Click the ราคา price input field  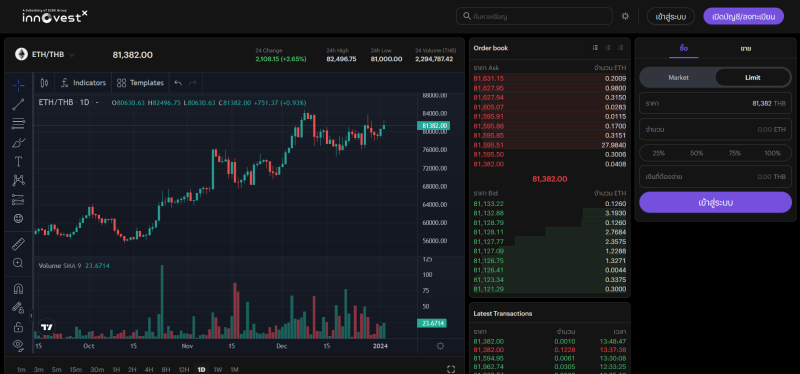715,103
